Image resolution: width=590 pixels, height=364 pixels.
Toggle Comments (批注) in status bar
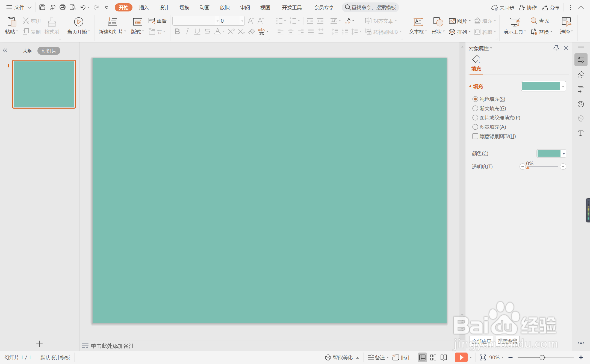point(402,357)
